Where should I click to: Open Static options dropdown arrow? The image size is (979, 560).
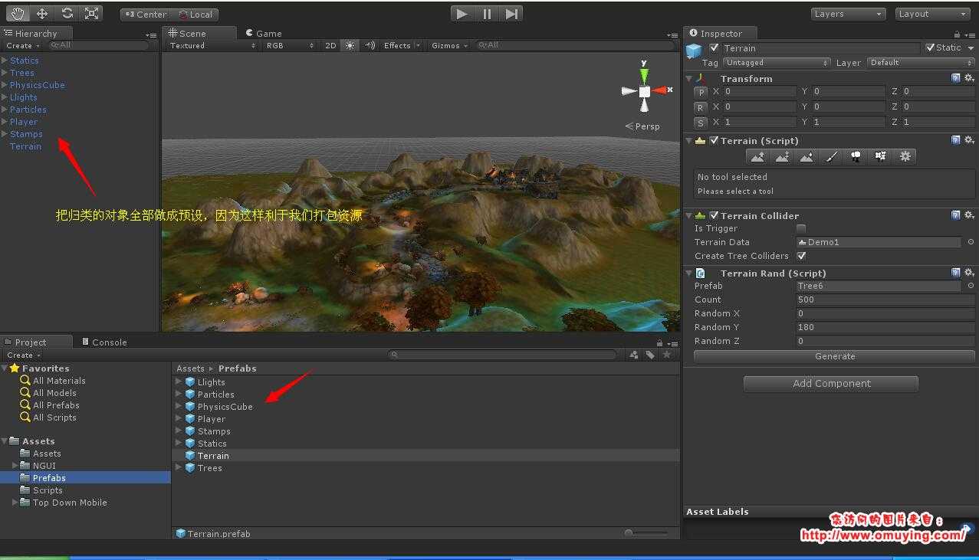971,47
